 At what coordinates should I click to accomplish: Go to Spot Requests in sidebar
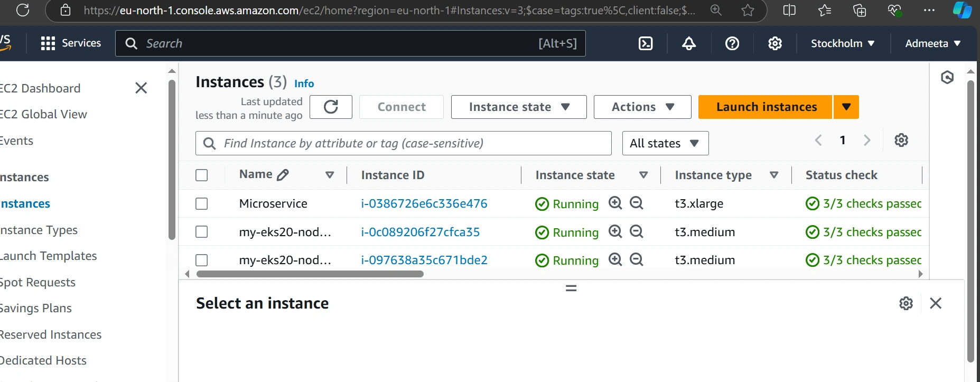click(x=38, y=283)
